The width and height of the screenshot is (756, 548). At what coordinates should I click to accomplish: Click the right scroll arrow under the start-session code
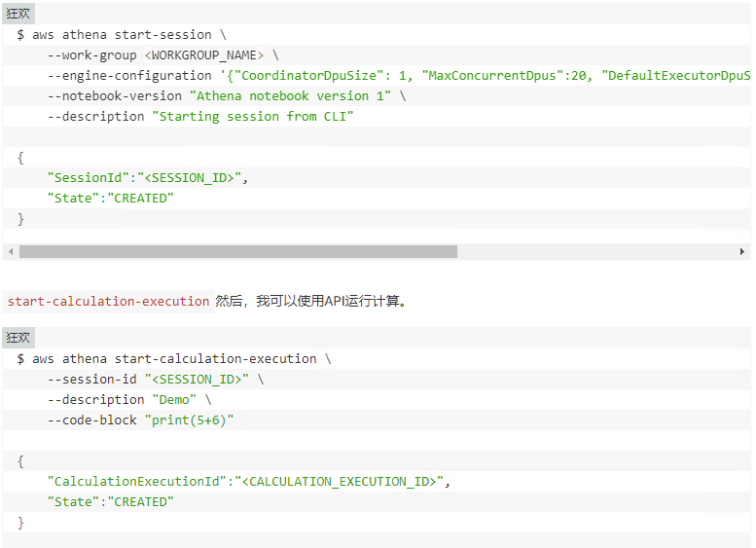(742, 251)
